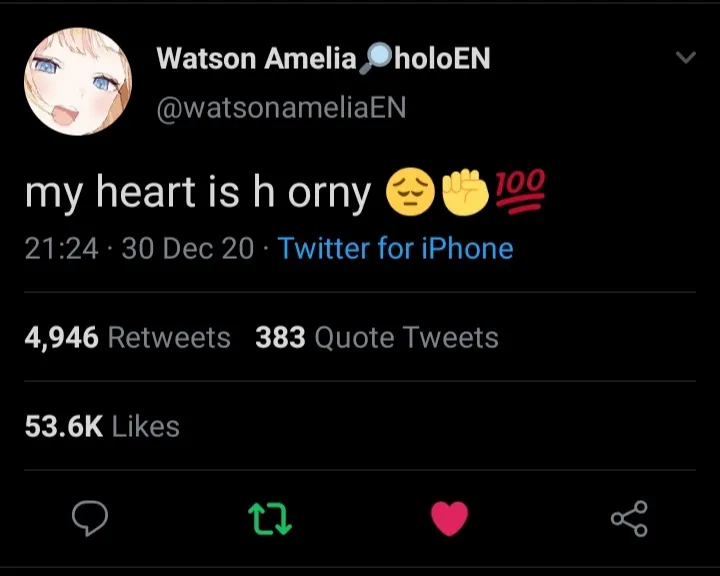Select the tweet text "my heart is h orny"
The image size is (720, 576).
(198, 193)
